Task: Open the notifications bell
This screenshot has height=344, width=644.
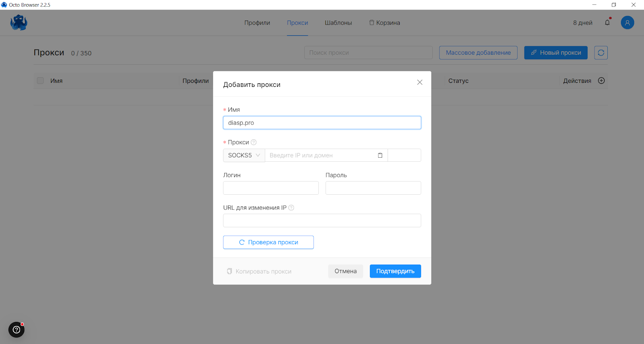Action: click(x=607, y=23)
